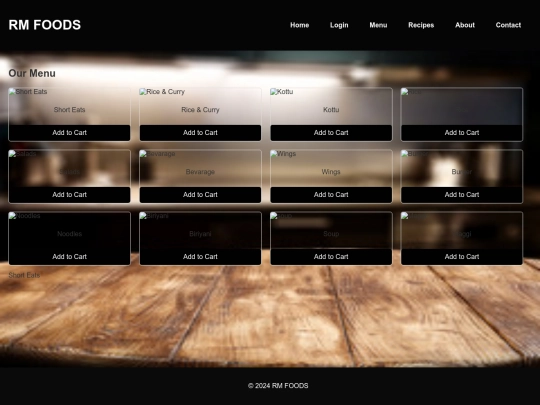This screenshot has height=405, width=540.
Task: Click the broken Bevarage image icon
Action: click(x=143, y=154)
